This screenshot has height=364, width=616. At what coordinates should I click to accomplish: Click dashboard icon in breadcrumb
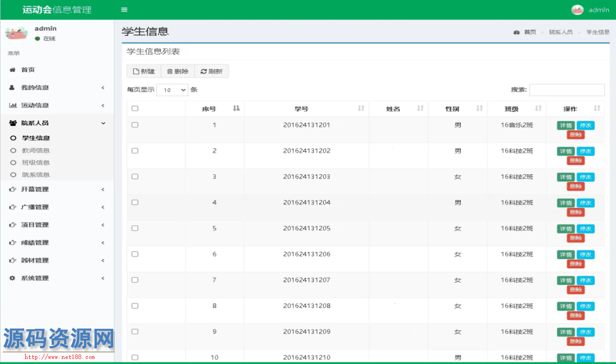tap(517, 32)
